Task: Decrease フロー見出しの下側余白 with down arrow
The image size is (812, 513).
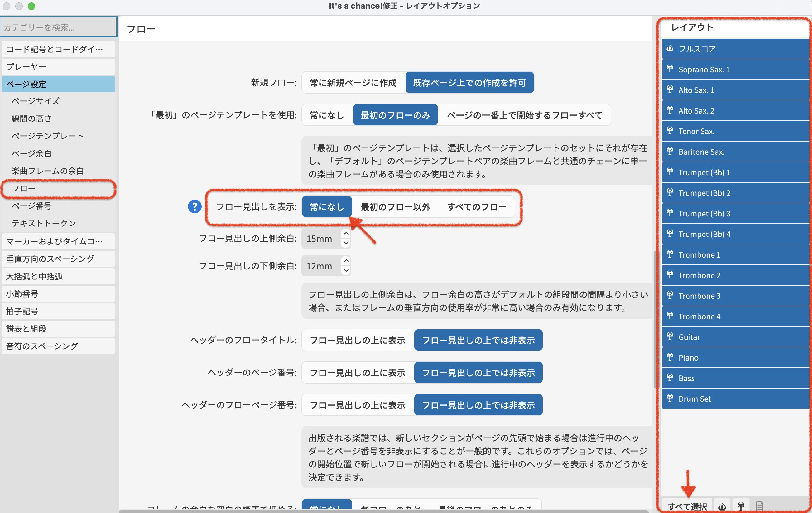Action: click(346, 270)
